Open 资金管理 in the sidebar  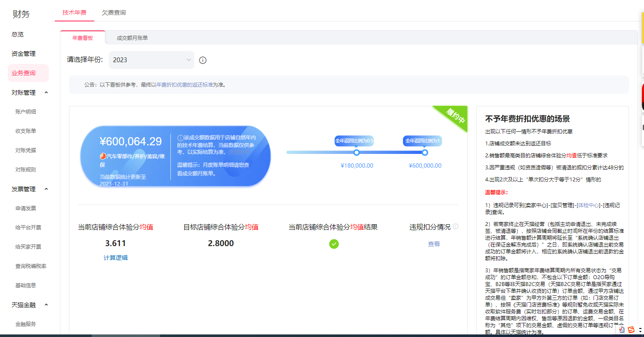(x=24, y=54)
